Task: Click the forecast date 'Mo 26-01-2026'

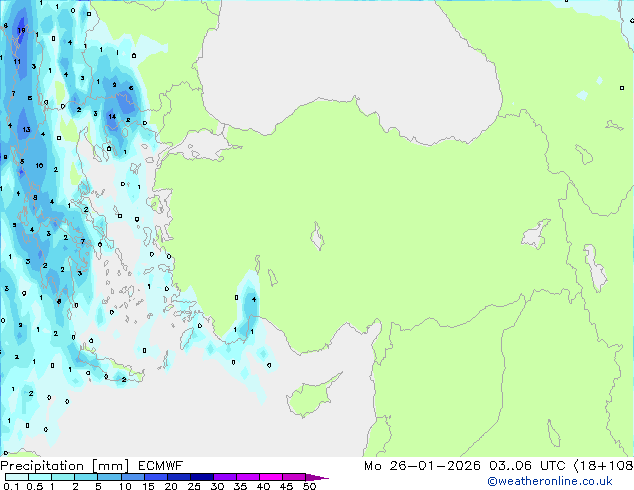Action: tap(422, 466)
